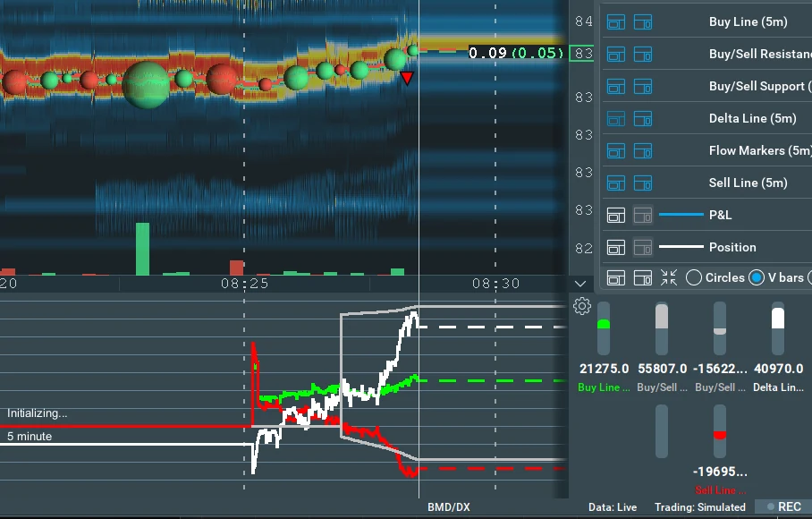
Task: Open the widget settings gear
Action: tap(582, 306)
